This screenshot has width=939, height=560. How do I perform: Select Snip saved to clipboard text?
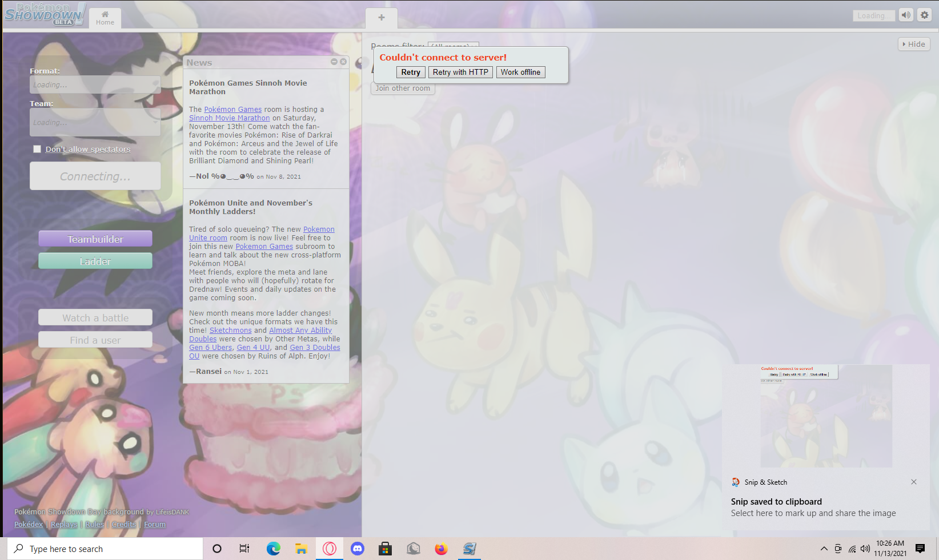pos(776,502)
